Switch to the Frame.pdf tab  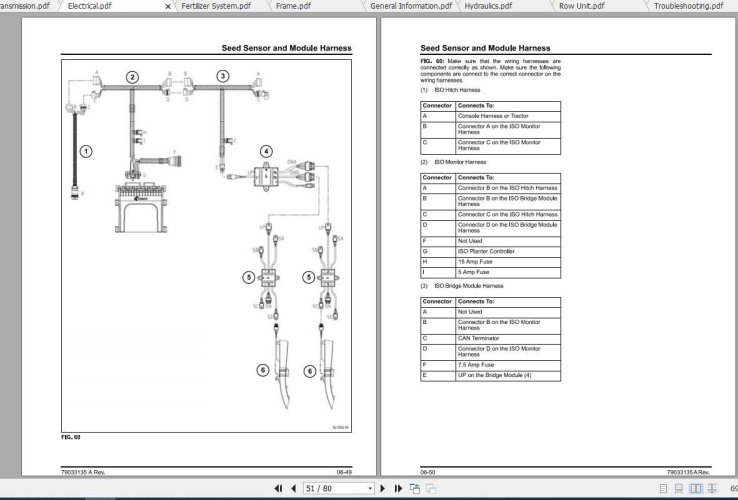coord(293,6)
